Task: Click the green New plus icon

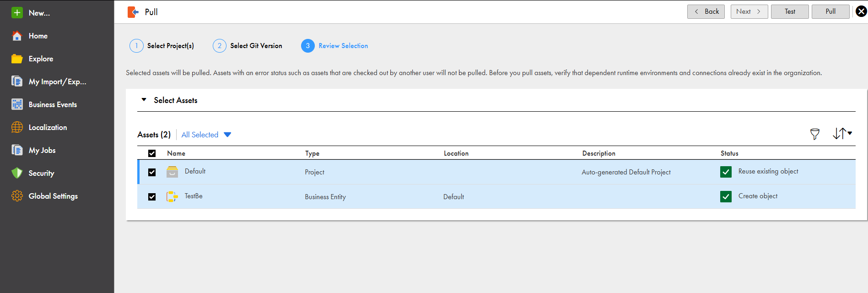Action: (17, 13)
